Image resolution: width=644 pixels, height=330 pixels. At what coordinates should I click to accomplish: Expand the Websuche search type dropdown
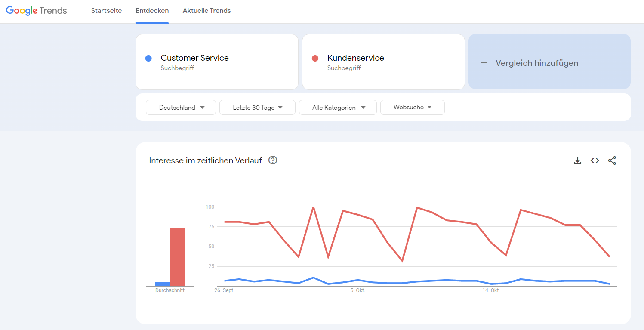412,108
